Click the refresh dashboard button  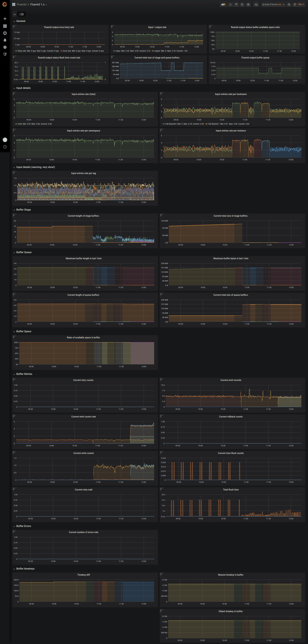(x=295, y=4)
